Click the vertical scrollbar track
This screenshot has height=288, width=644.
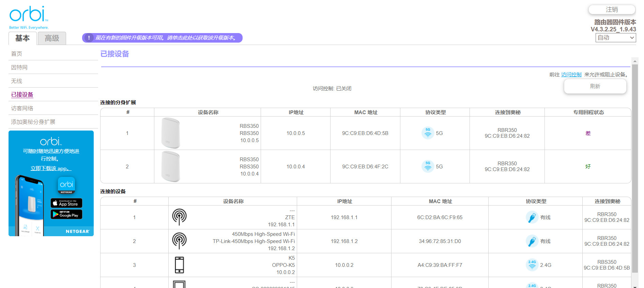(x=635, y=169)
